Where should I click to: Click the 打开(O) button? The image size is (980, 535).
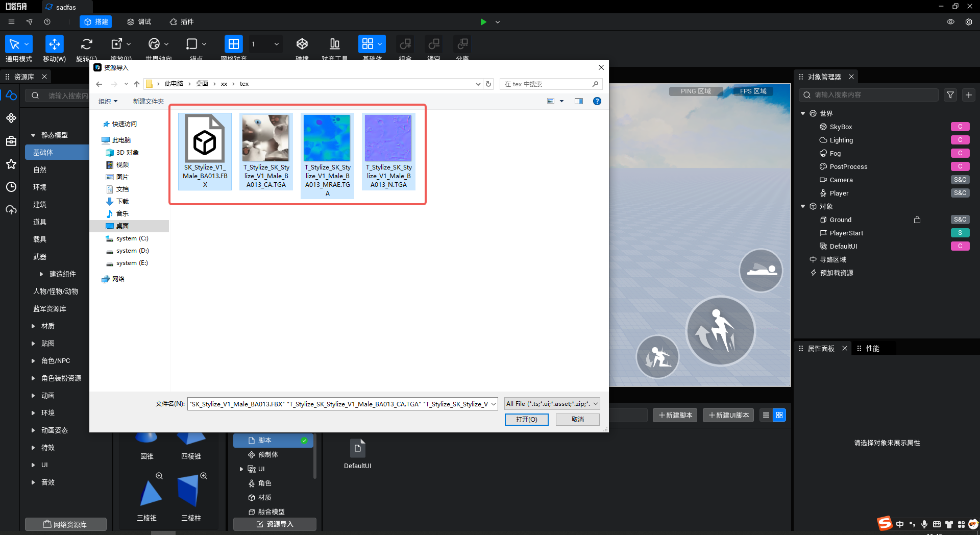click(x=526, y=419)
